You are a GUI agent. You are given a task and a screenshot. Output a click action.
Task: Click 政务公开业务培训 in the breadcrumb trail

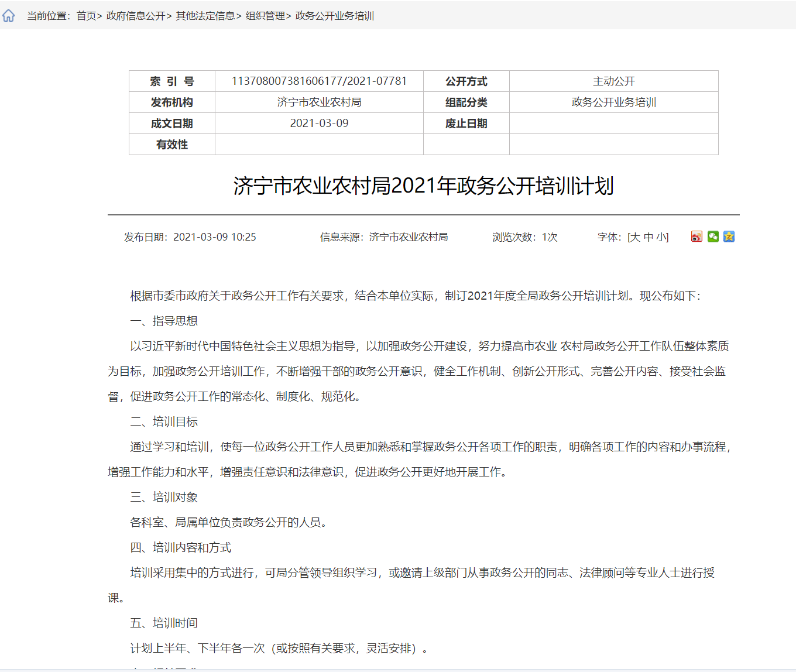(x=335, y=16)
